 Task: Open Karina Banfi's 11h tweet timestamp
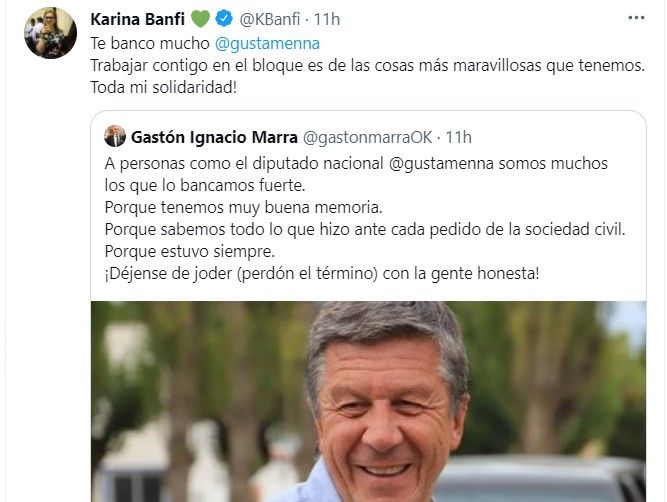[x=327, y=19]
